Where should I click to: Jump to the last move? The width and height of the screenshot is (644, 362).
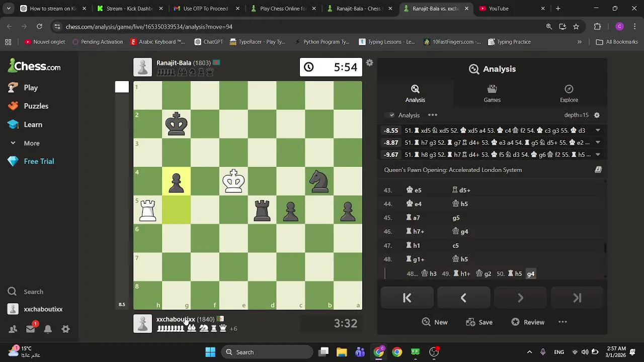[577, 298]
